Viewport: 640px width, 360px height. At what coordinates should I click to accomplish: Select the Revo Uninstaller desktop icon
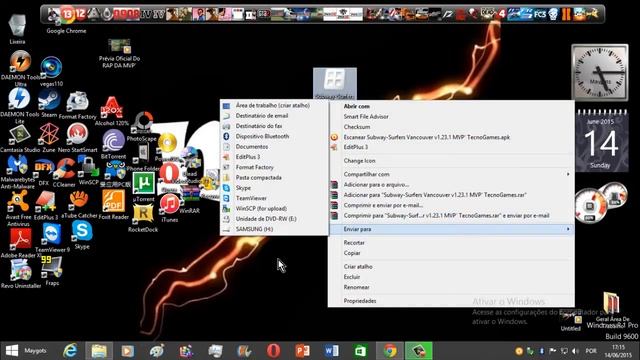pos(21,274)
